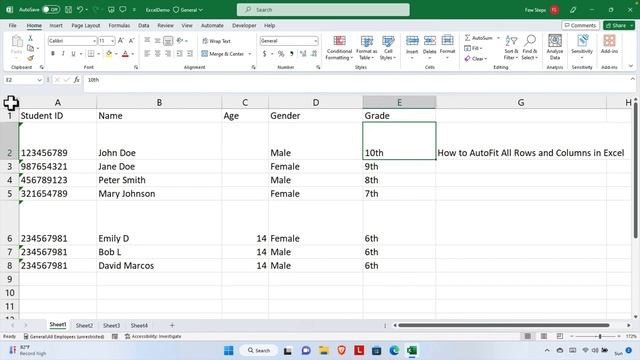Viewport: 640px width, 360px height.
Task: Click the Decrease Indent icon
Action: click(x=180, y=53)
